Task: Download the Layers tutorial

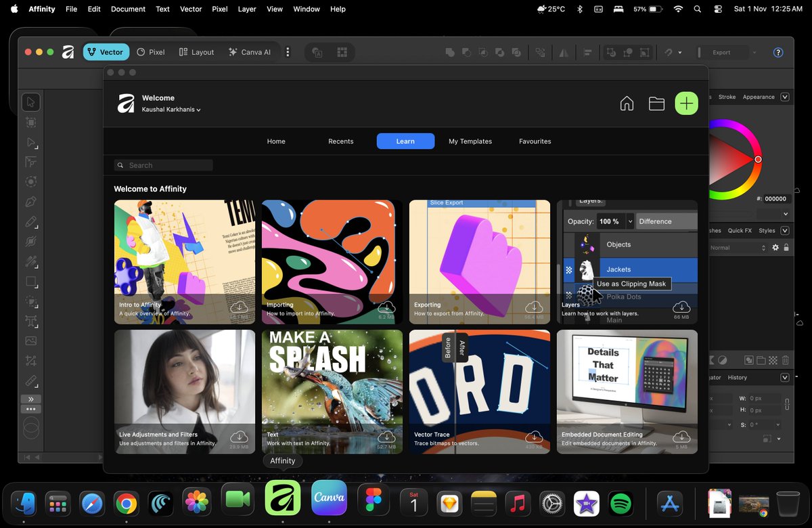Action: [681, 307]
